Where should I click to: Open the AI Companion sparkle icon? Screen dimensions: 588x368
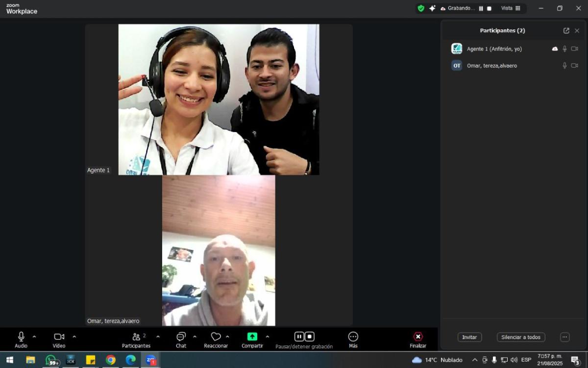pyautogui.click(x=432, y=8)
